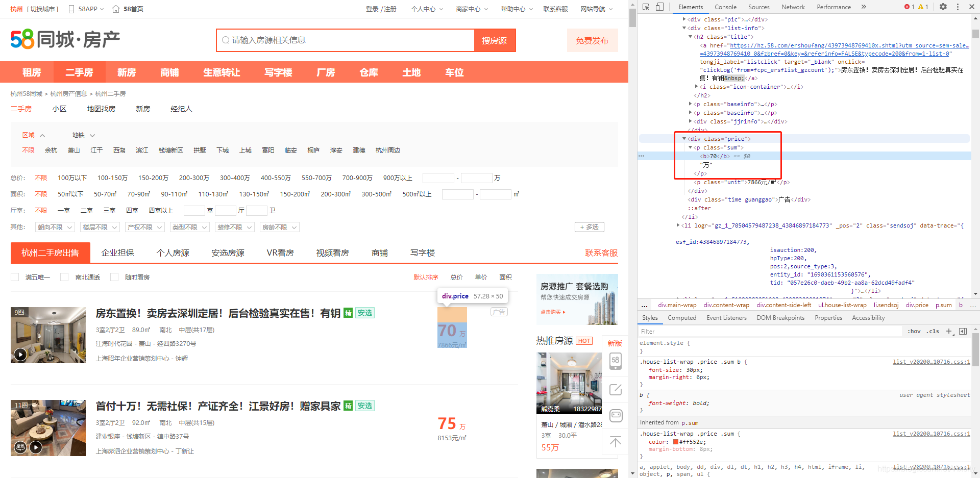The width and height of the screenshot is (980, 478).
Task: Open the list_v20200 css source link for .sum b
Action: (932, 362)
